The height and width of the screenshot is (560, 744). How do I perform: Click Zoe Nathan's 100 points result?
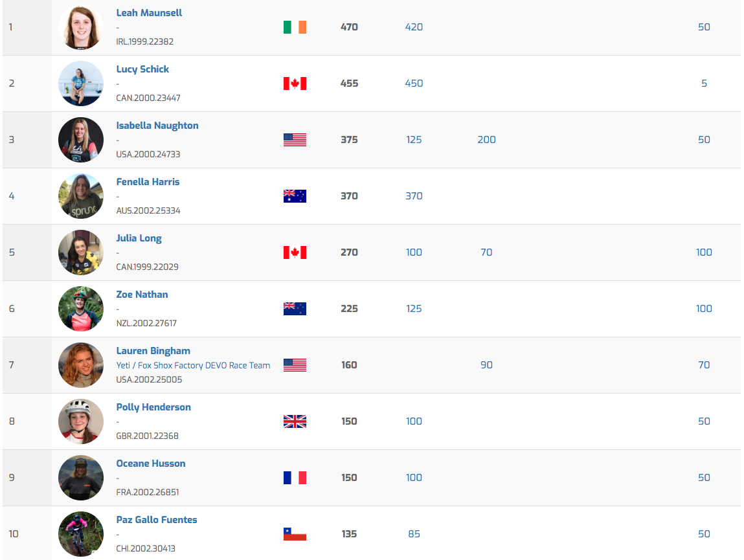(704, 309)
